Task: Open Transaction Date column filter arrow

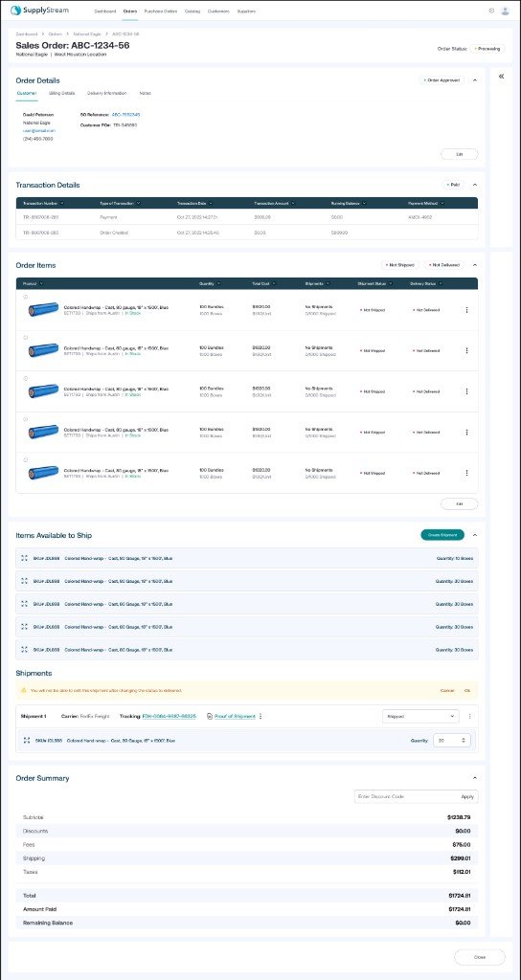Action: [x=210, y=203]
